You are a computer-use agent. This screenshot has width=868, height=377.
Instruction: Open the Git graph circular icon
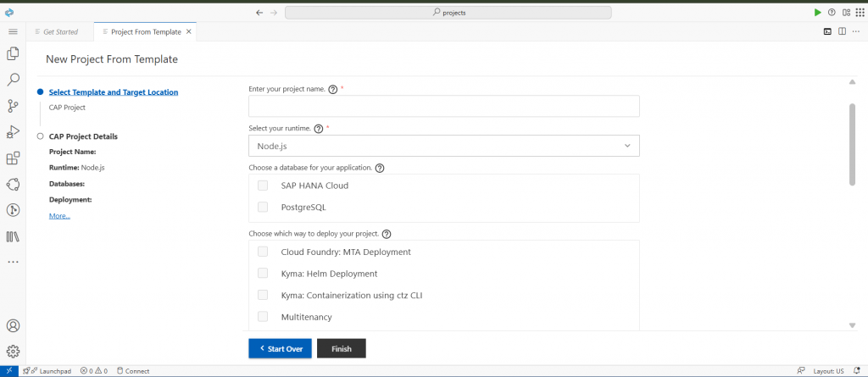click(x=13, y=210)
